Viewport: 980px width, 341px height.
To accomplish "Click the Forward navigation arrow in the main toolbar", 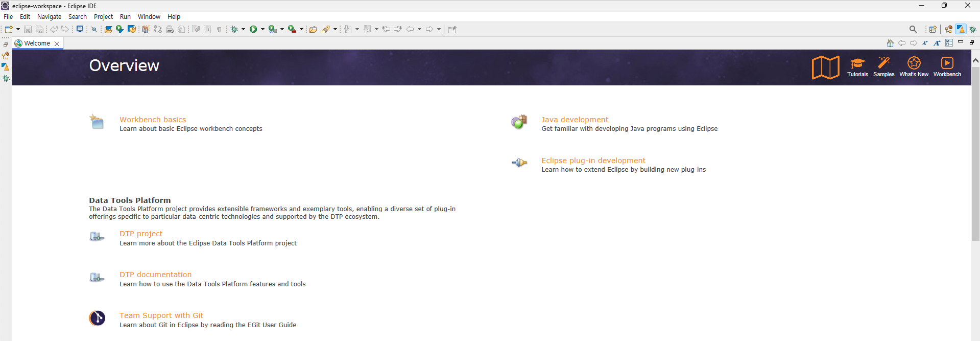I will point(429,29).
